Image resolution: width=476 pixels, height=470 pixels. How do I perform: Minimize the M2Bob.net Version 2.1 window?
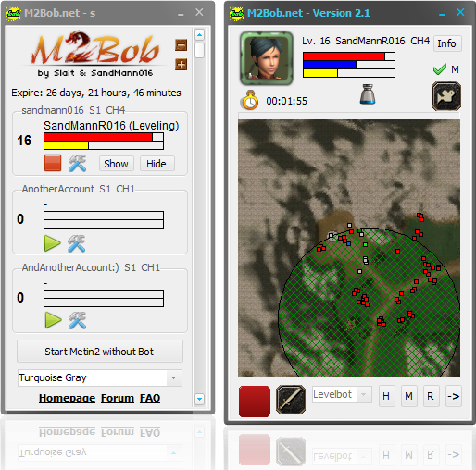(x=442, y=14)
